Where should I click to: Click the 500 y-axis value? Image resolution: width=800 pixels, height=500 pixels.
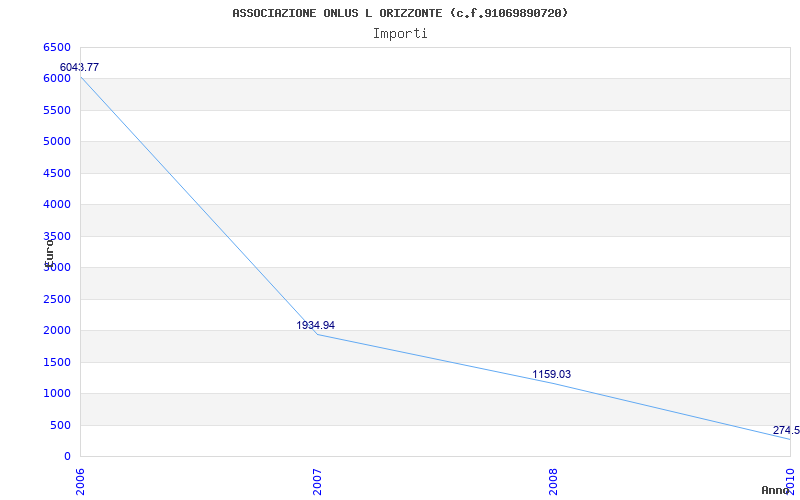pyautogui.click(x=60, y=426)
